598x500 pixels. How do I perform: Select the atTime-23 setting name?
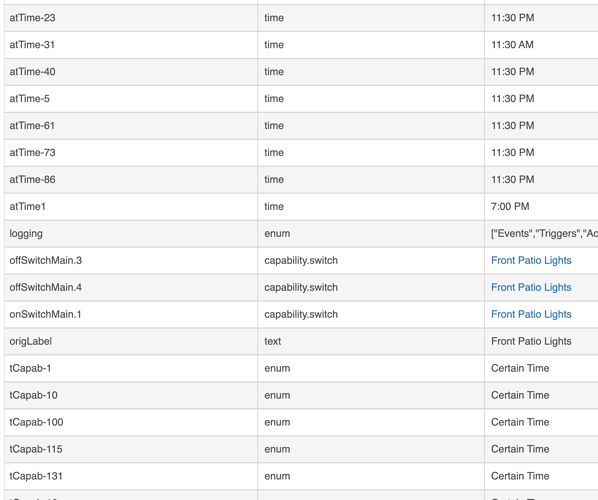pos(32,18)
